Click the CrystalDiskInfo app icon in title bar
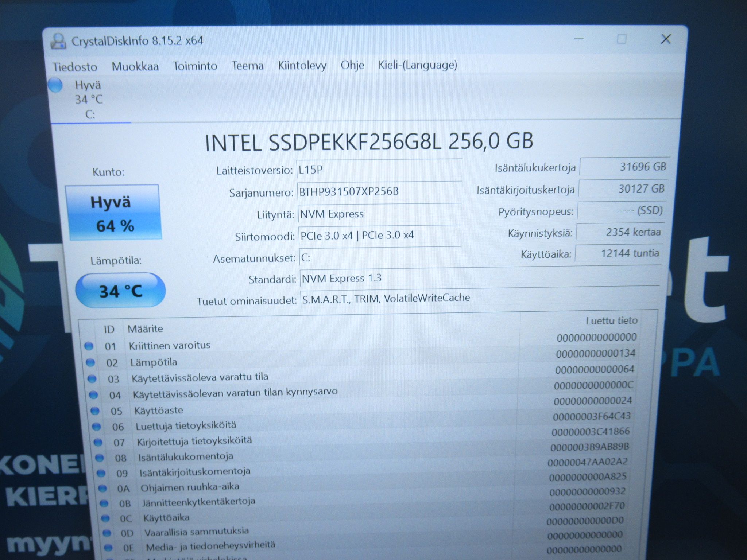 [58, 41]
